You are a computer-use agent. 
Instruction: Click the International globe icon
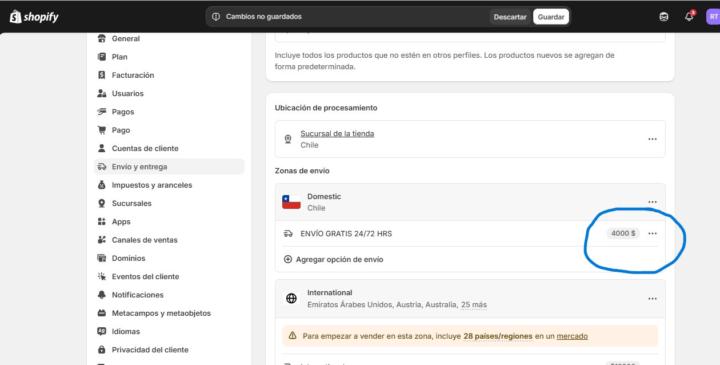(291, 298)
